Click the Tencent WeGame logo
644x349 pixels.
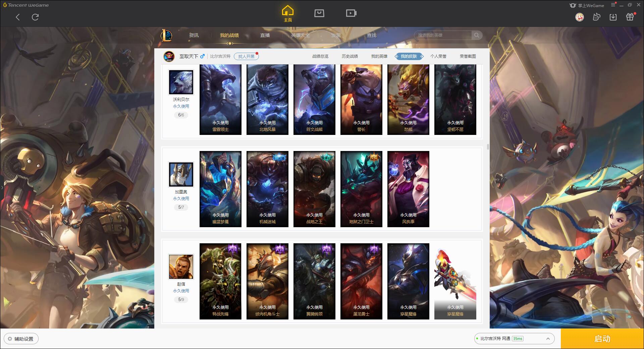pyautogui.click(x=26, y=5)
